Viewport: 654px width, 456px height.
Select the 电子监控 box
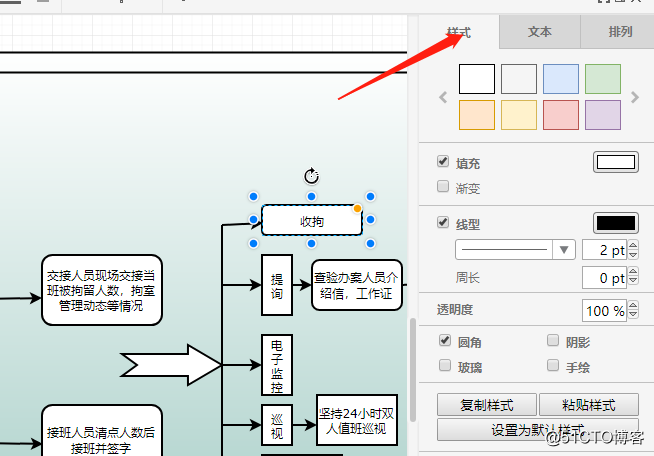[x=277, y=365]
